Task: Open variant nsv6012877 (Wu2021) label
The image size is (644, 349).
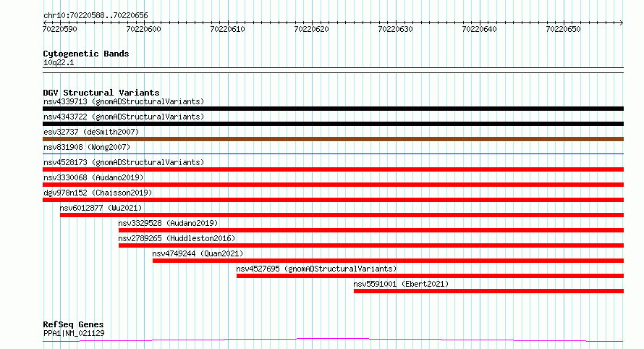Action: point(101,208)
